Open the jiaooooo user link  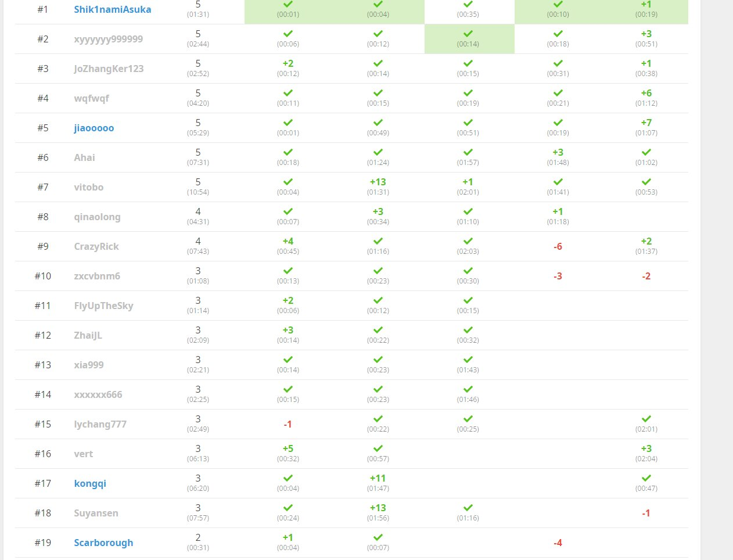[x=94, y=128]
